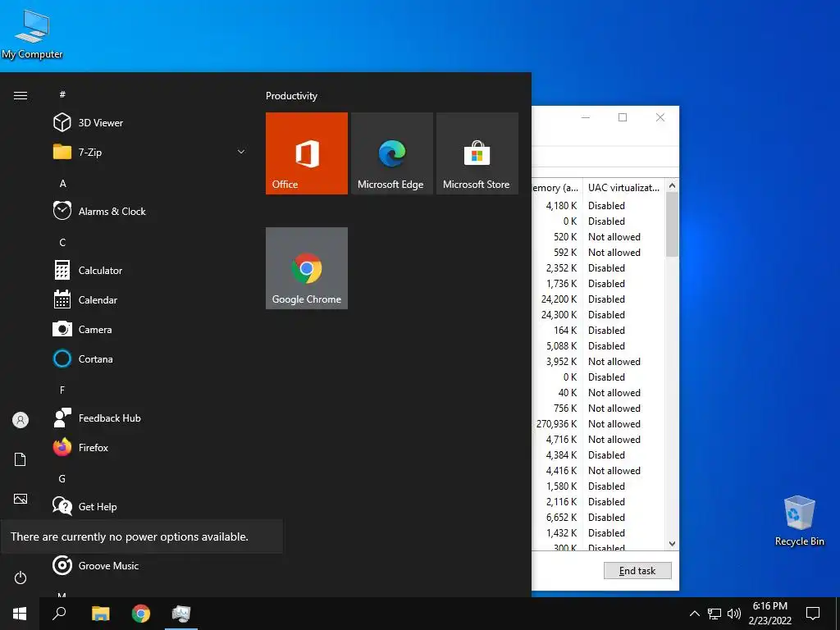This screenshot has height=630, width=840.
Task: Open the Google Chrome tile
Action: (307, 268)
